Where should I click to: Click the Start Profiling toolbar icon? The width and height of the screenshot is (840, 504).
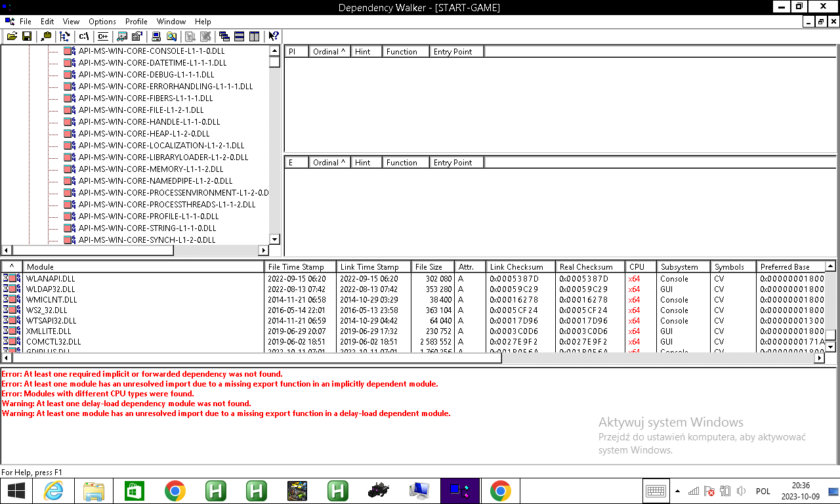tap(190, 36)
